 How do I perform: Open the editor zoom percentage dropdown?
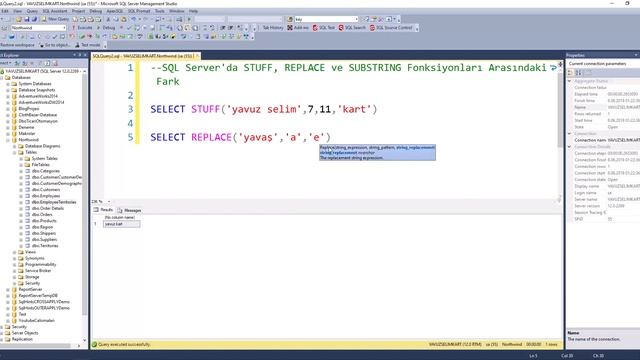109,202
